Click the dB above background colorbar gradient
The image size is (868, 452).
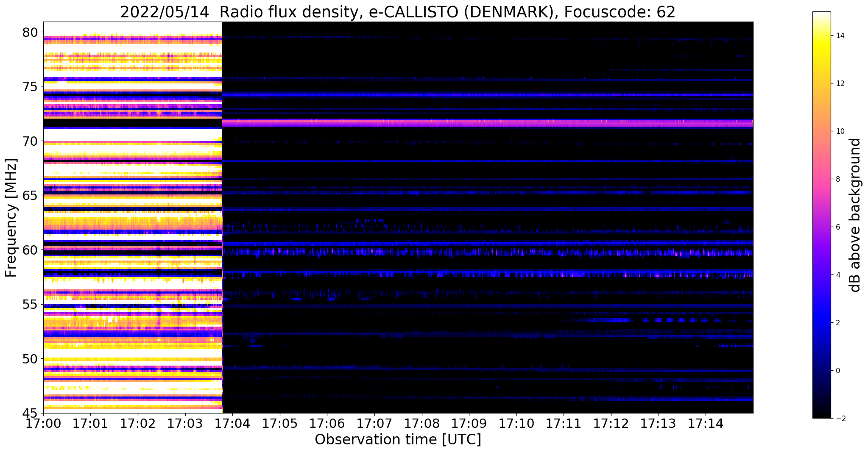point(821,215)
